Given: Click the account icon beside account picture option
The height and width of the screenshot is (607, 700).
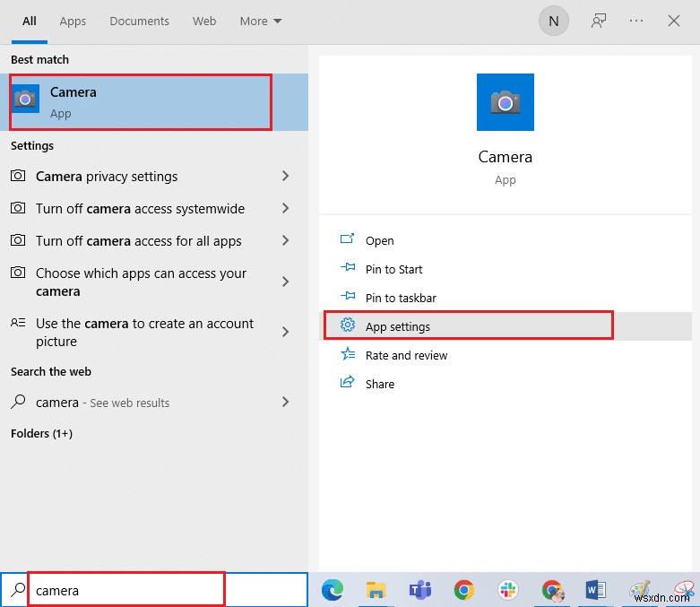Looking at the screenshot, I should 18,323.
